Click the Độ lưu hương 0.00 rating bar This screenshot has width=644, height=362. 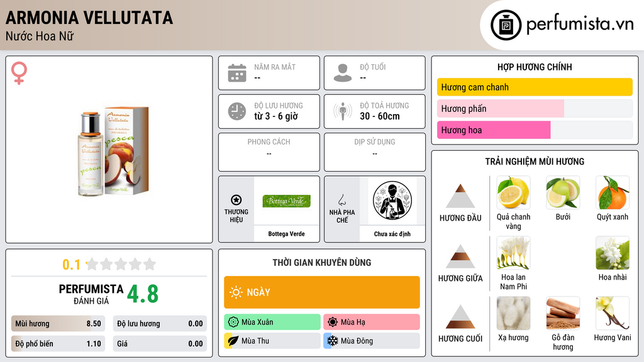pos(160,324)
